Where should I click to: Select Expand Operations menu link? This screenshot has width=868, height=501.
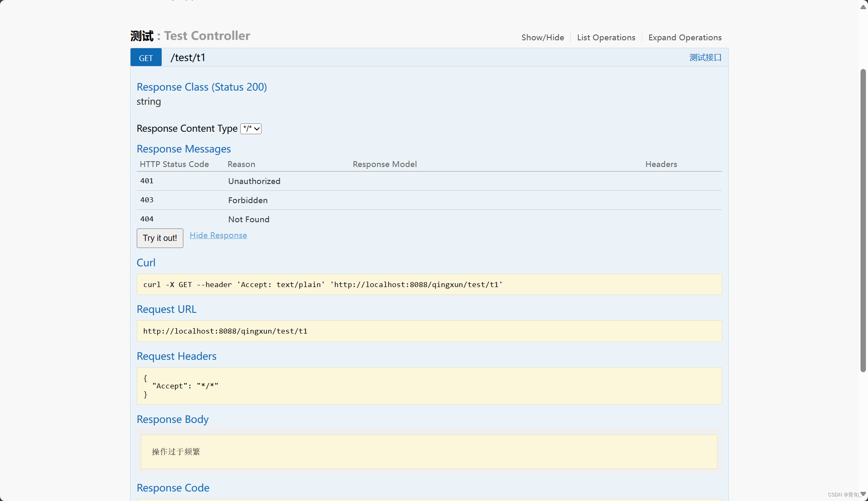pyautogui.click(x=685, y=37)
